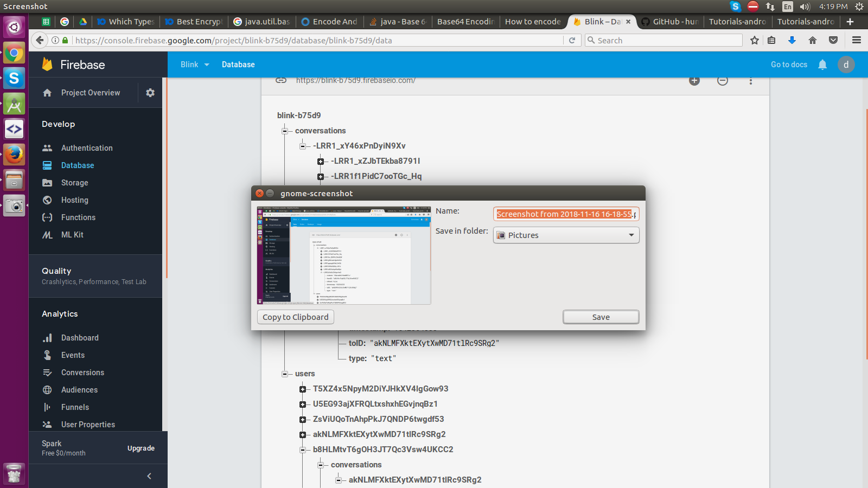Viewport: 868px width, 488px height.
Task: Open Firebase project settings gear
Action: [150, 93]
